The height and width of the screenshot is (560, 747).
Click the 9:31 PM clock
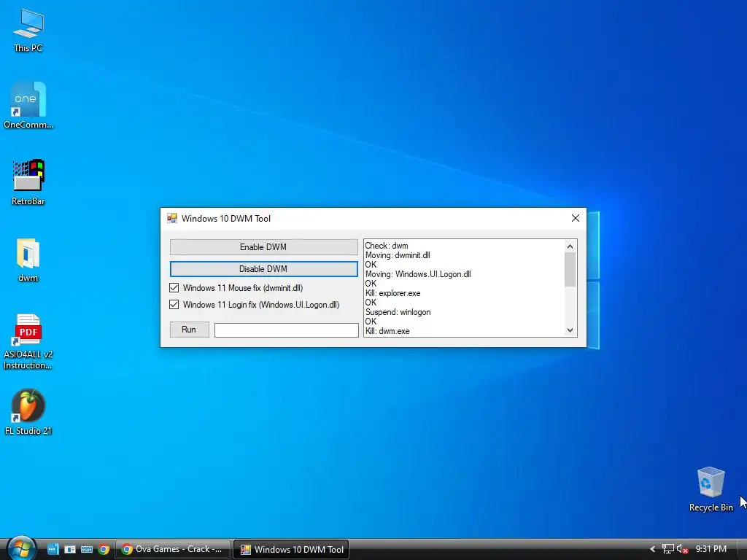(x=711, y=549)
